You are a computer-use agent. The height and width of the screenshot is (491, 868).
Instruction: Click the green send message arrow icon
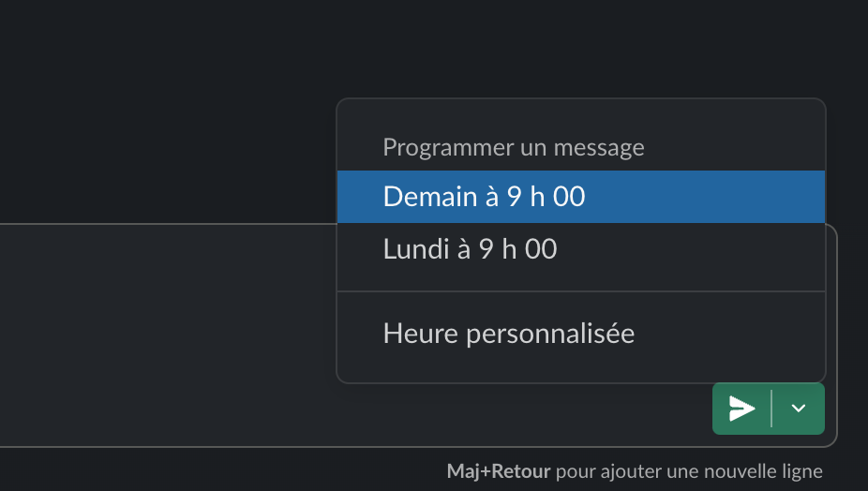coord(741,409)
